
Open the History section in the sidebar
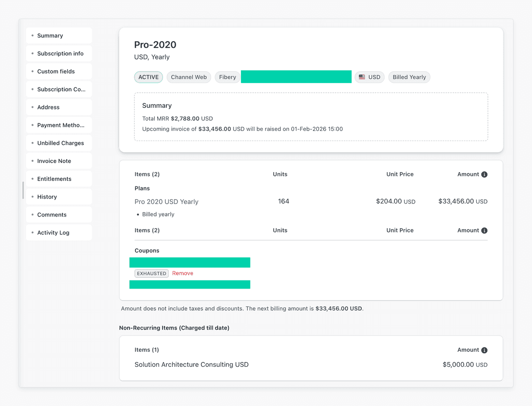(x=47, y=196)
